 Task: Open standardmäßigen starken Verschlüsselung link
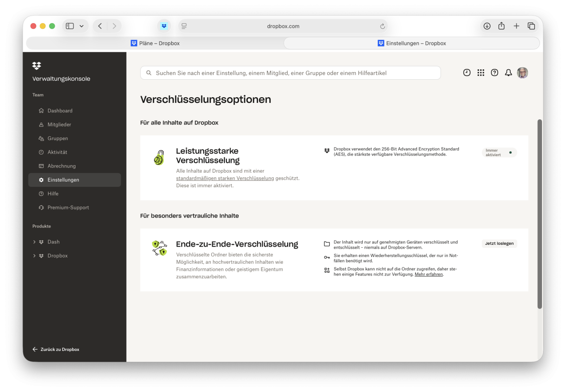point(225,178)
